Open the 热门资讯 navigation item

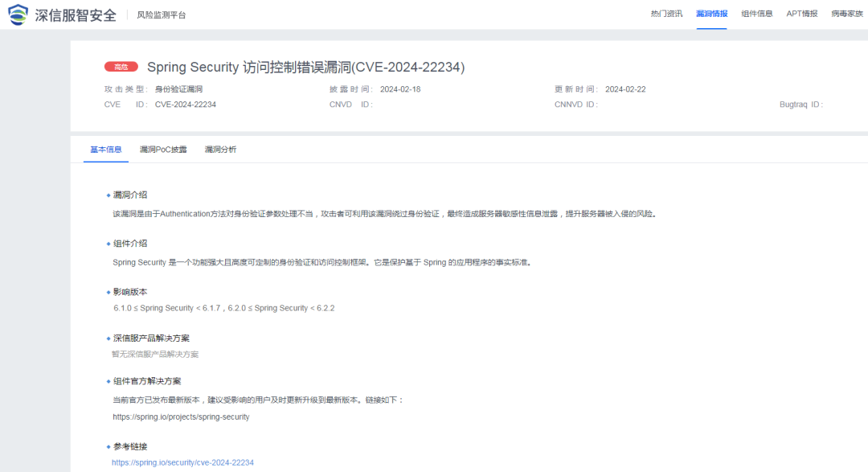666,14
